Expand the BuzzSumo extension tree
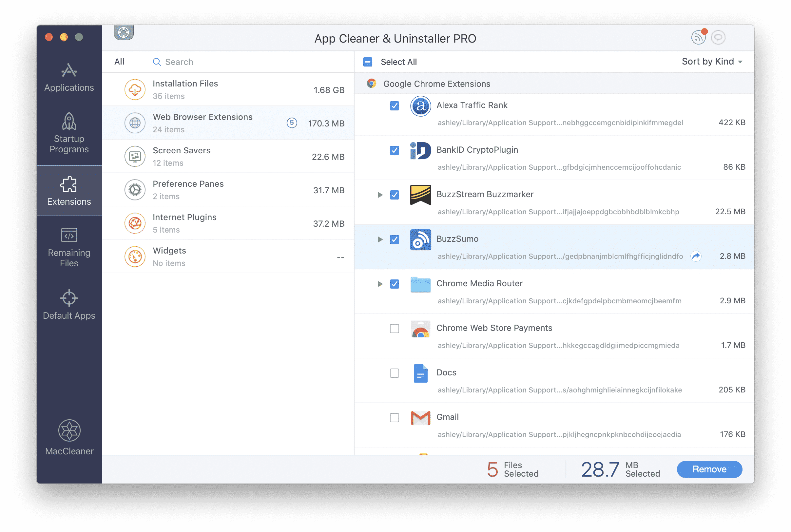This screenshot has width=791, height=532. pos(379,239)
